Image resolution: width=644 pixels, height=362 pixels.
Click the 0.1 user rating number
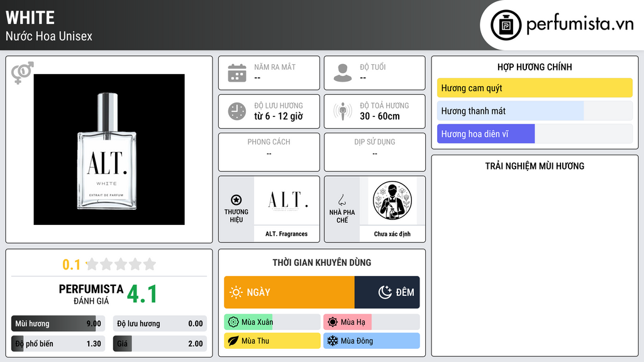[72, 265]
